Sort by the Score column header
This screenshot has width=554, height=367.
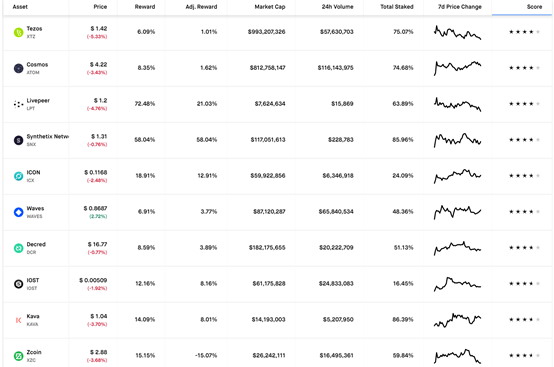tap(534, 7)
